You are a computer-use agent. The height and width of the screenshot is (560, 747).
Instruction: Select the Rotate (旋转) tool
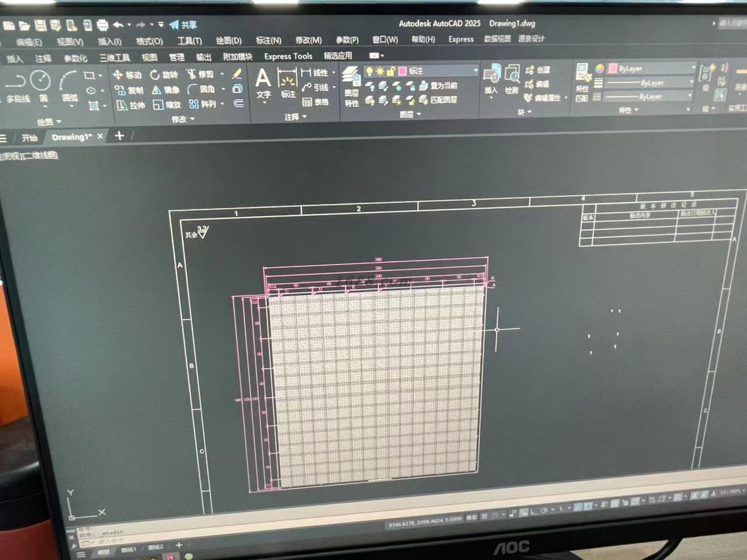tap(164, 75)
